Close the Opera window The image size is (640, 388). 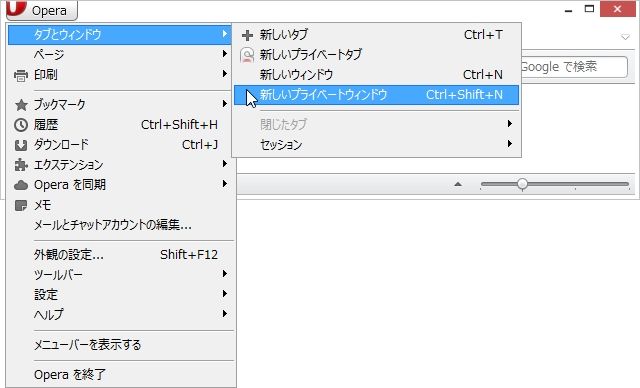[617, 9]
